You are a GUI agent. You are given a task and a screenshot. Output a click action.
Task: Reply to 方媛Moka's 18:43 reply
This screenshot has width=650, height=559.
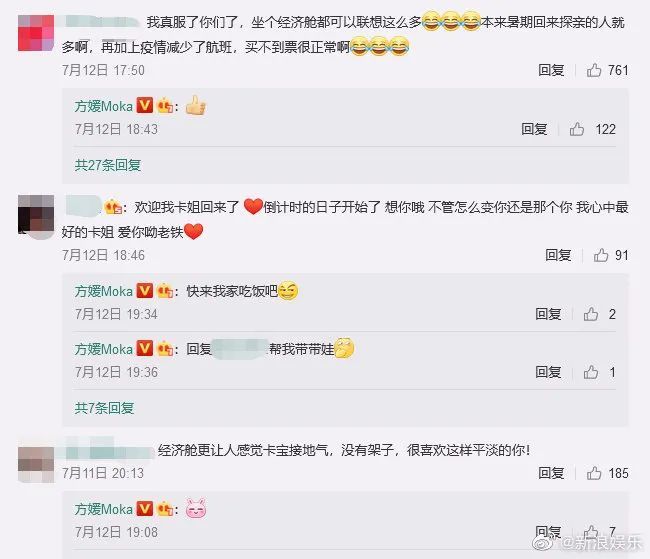coord(534,129)
